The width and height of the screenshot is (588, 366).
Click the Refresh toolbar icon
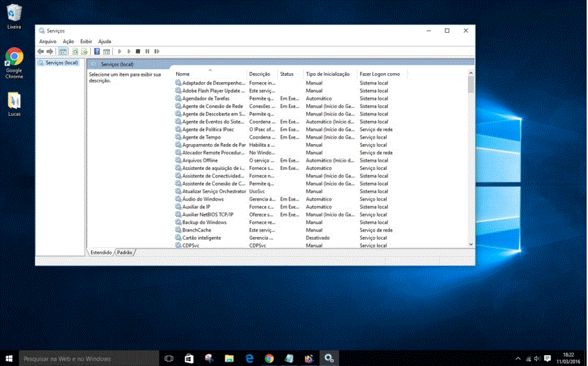coord(75,51)
